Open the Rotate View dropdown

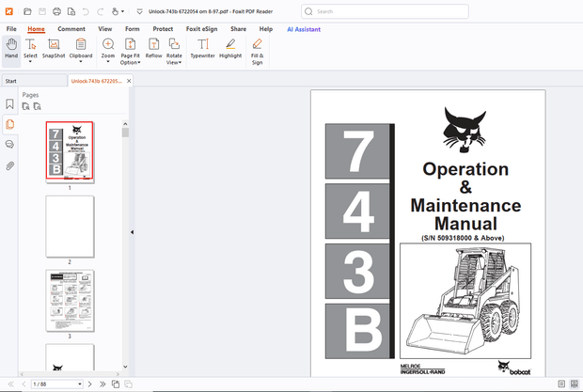coord(174,52)
